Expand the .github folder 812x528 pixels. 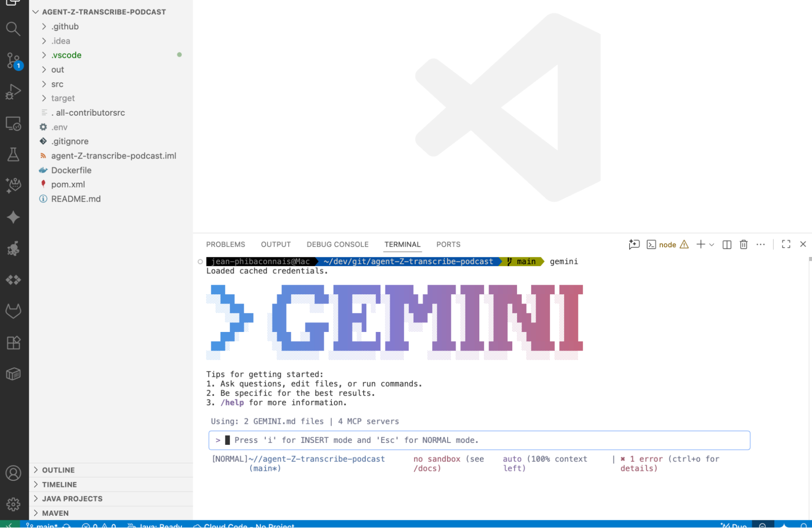65,26
